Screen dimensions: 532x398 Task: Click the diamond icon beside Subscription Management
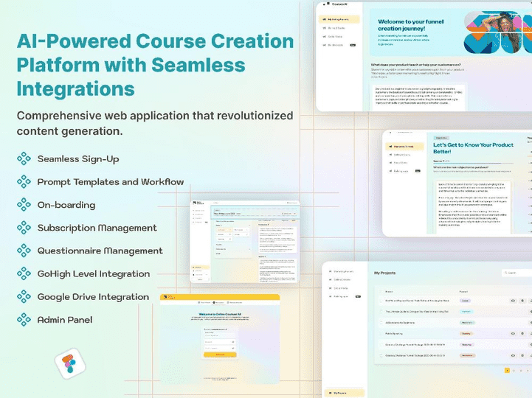(24, 228)
